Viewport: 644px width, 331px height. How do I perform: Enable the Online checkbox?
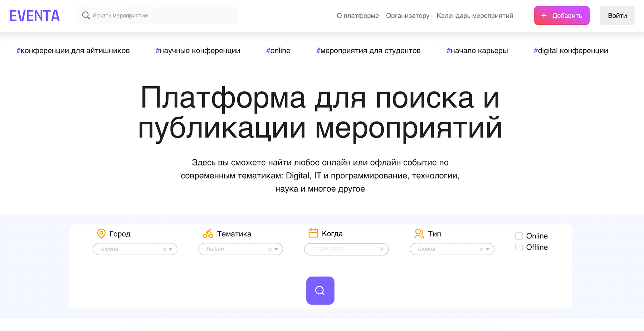(x=519, y=236)
